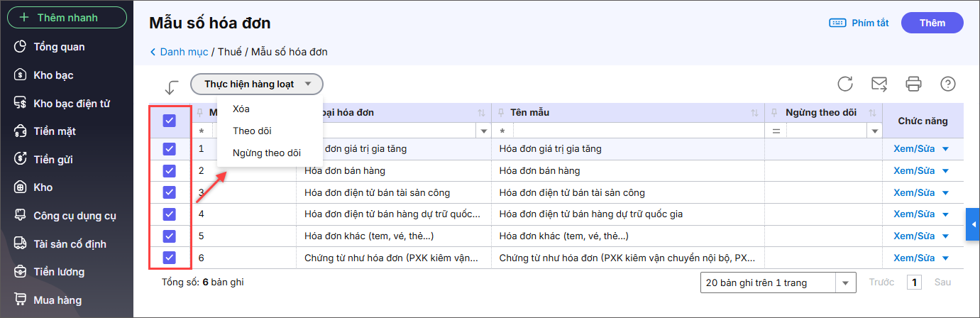Click the printer icon
The image size is (980, 318).
click(x=913, y=84)
